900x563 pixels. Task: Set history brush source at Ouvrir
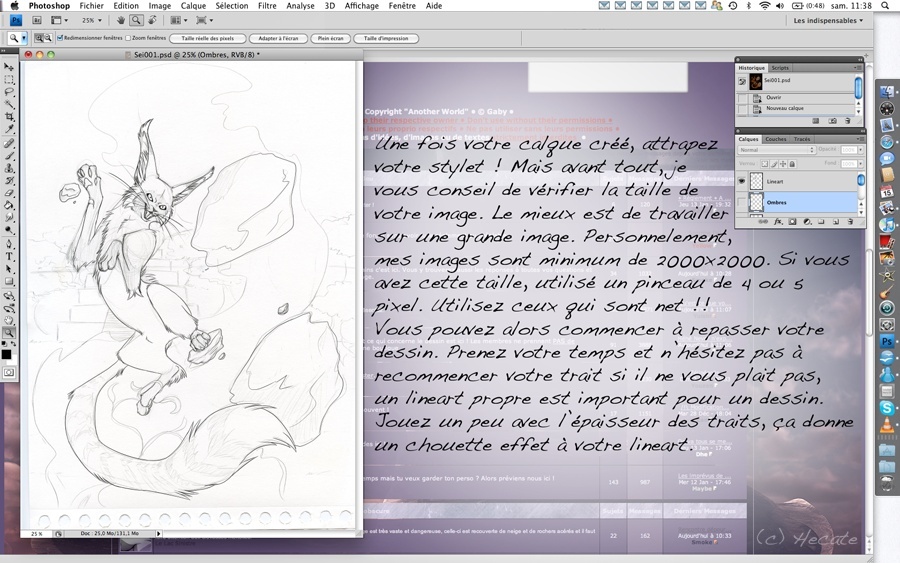click(742, 98)
